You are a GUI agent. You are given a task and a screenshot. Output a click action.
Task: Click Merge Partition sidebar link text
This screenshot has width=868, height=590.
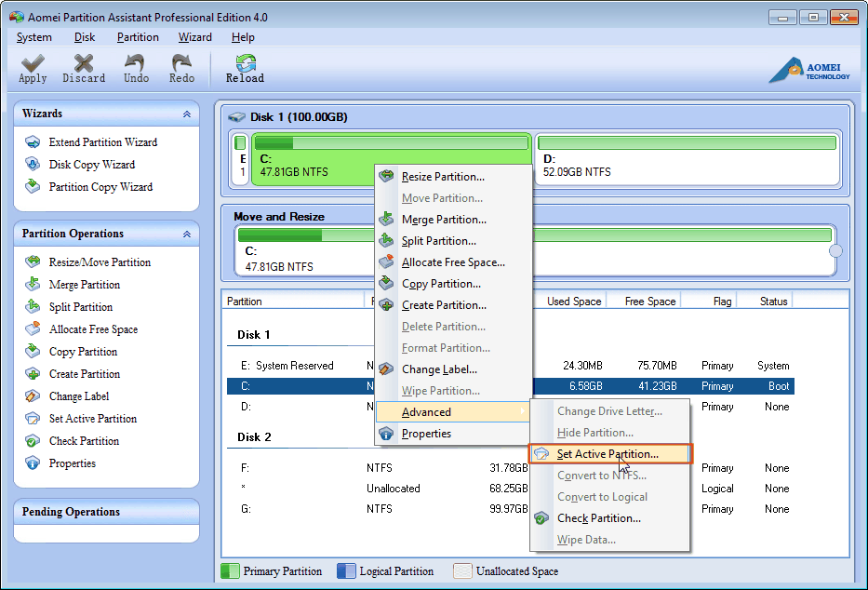tap(84, 285)
